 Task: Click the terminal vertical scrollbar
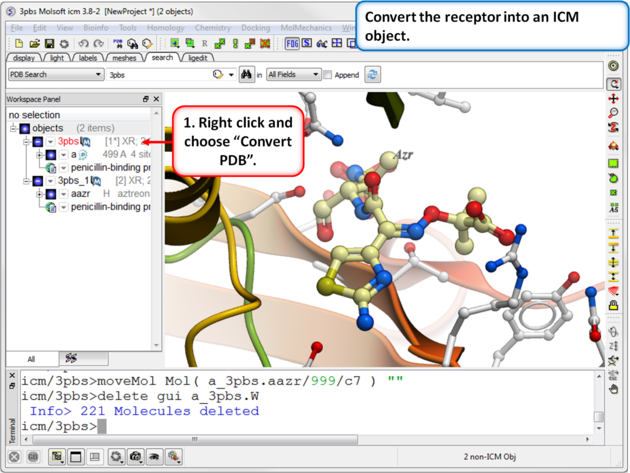tap(598, 402)
